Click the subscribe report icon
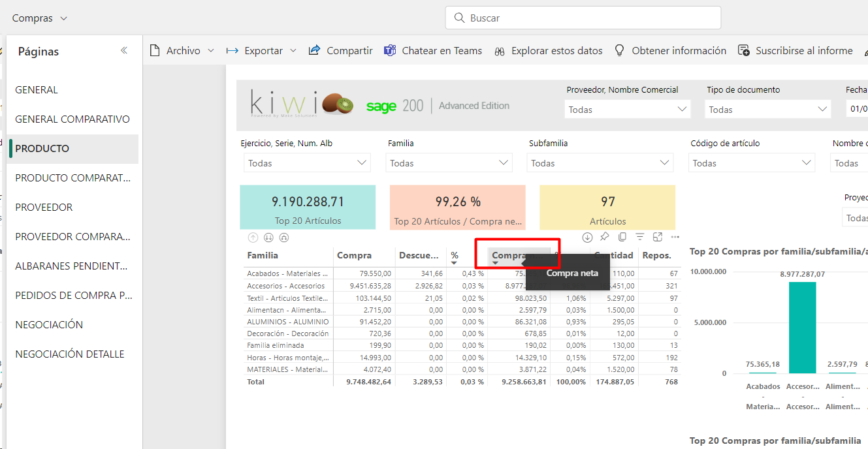This screenshot has height=449, width=868. pos(744,50)
